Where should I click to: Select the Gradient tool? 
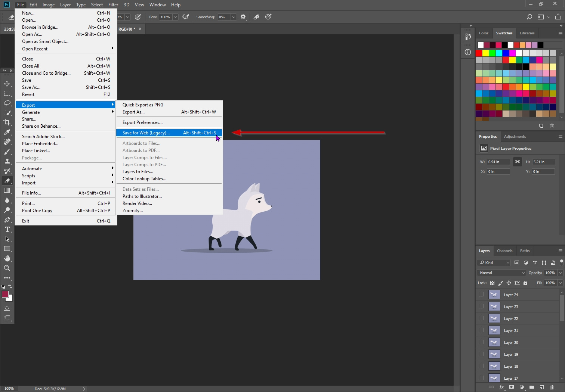coord(7,190)
